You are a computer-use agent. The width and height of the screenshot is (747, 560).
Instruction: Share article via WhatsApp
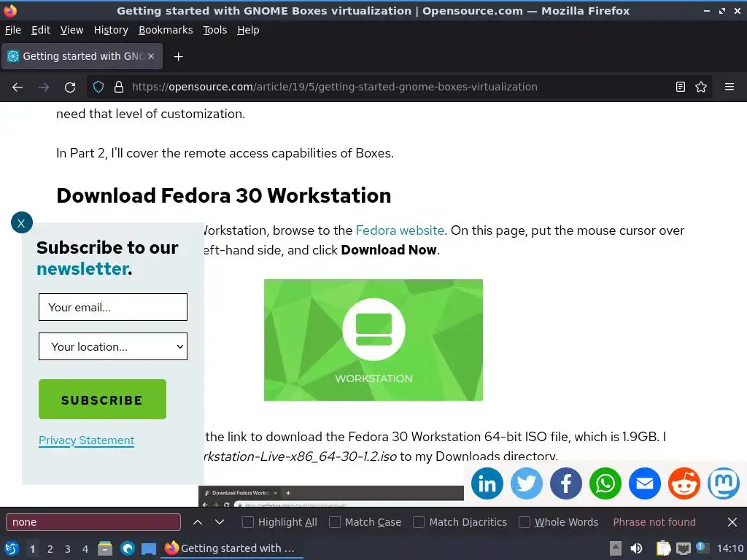click(605, 483)
